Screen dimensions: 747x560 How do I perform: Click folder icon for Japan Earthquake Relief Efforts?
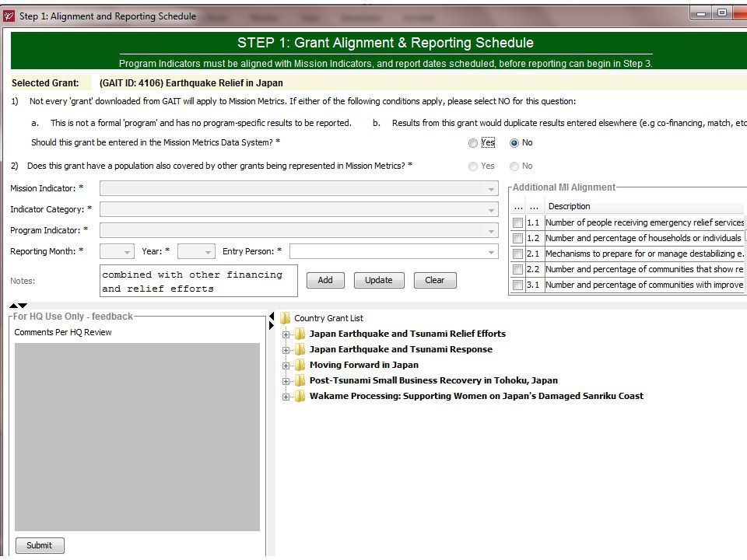pos(300,334)
